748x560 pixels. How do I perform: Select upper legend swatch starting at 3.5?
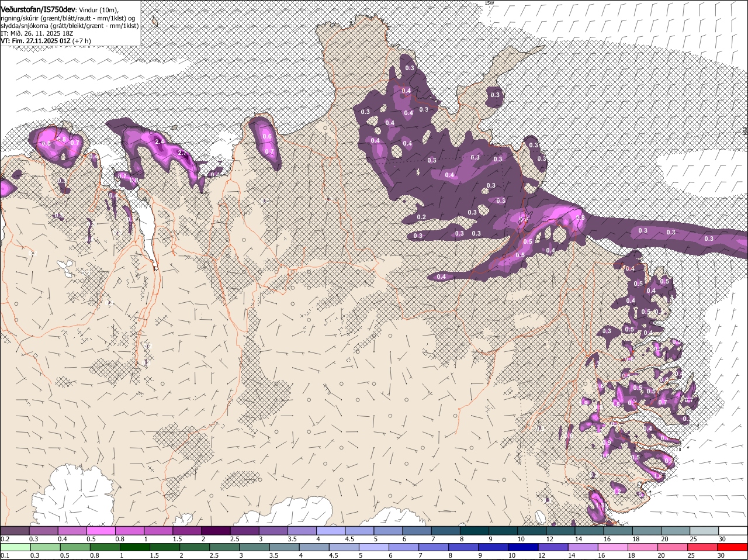pos(302,530)
